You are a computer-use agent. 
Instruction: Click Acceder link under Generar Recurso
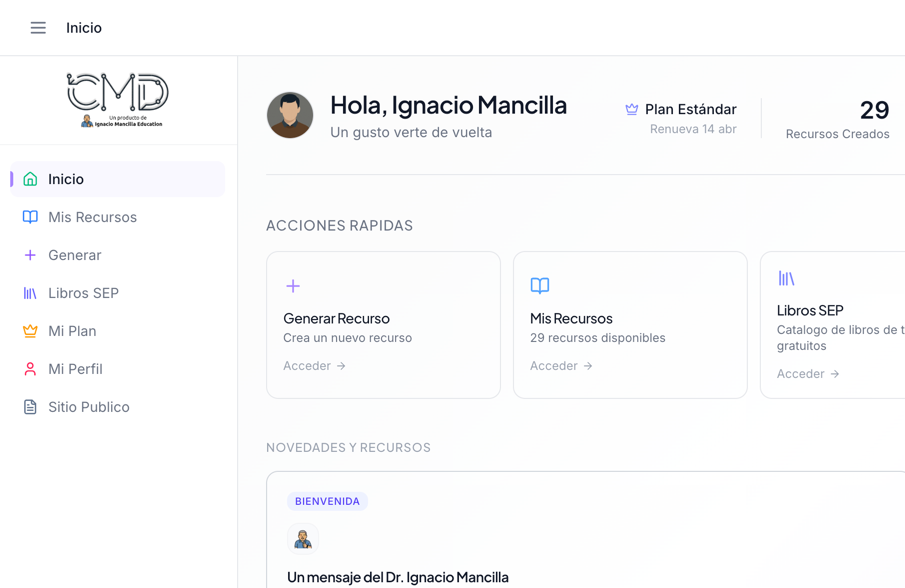(x=314, y=366)
